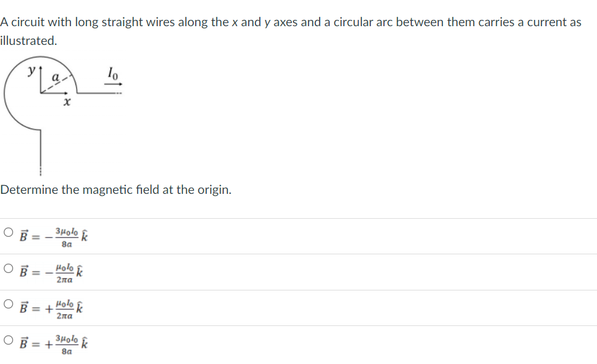597x364 pixels.
Task: Click the formula +3μ₀I₀/8a k̂
Action: tap(52, 342)
